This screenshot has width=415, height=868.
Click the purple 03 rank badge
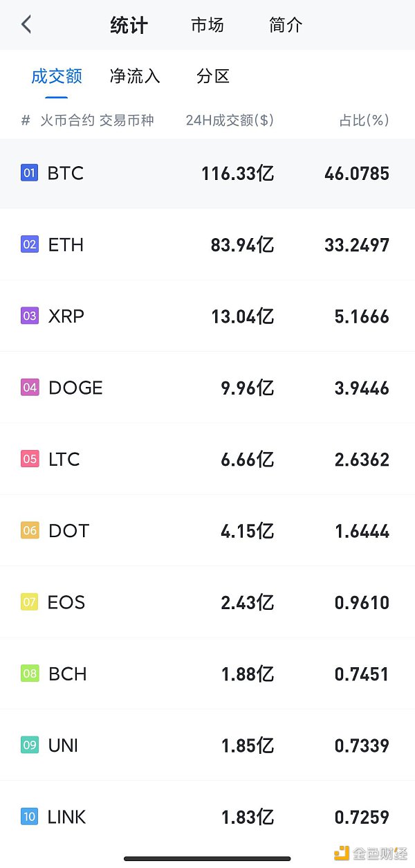pos(30,316)
